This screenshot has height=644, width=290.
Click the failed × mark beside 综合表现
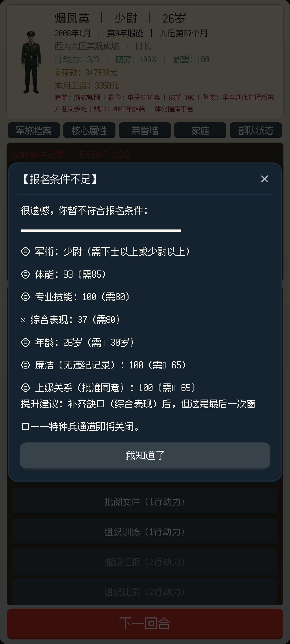pyautogui.click(x=23, y=320)
